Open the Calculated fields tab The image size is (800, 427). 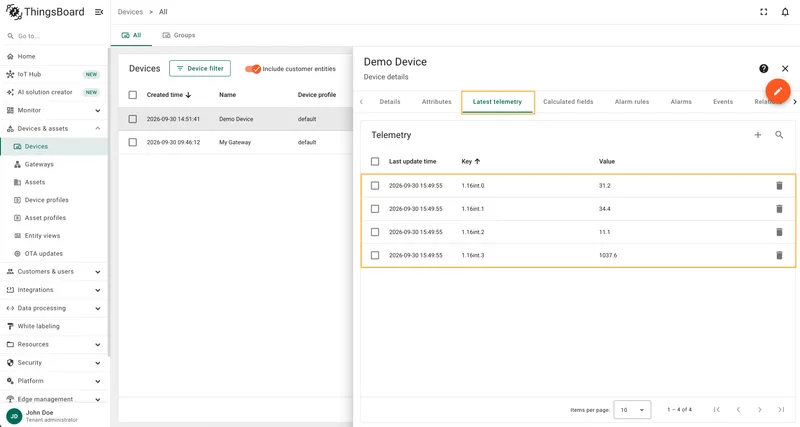(568, 102)
